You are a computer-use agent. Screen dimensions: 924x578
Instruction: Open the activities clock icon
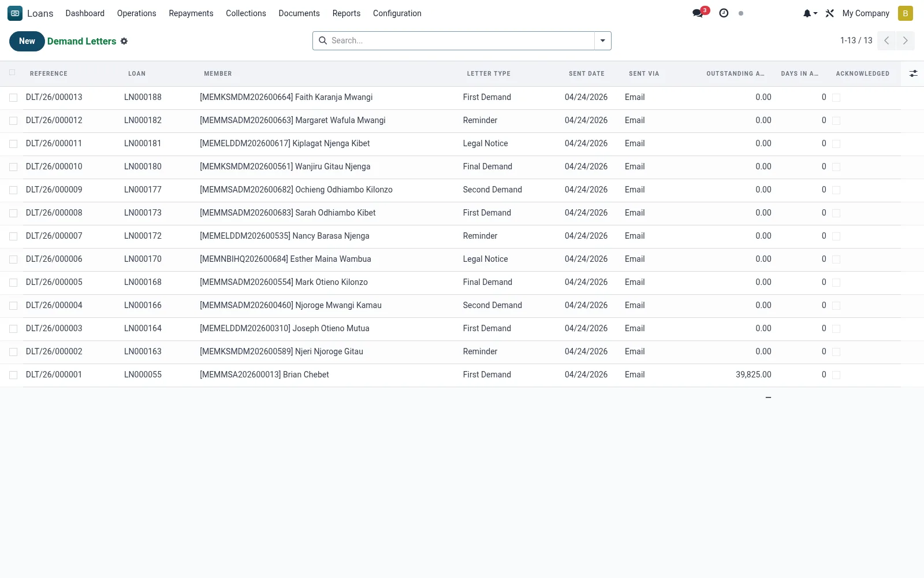[724, 13]
